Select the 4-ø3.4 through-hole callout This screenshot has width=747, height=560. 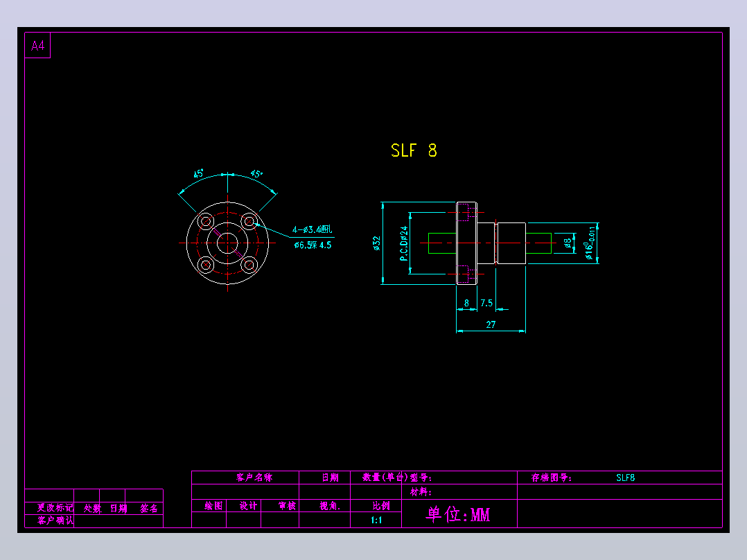click(312, 229)
